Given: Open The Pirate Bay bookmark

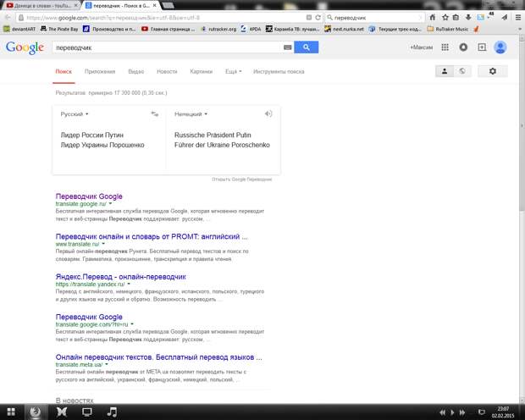Looking at the screenshot, I should [x=59, y=29].
